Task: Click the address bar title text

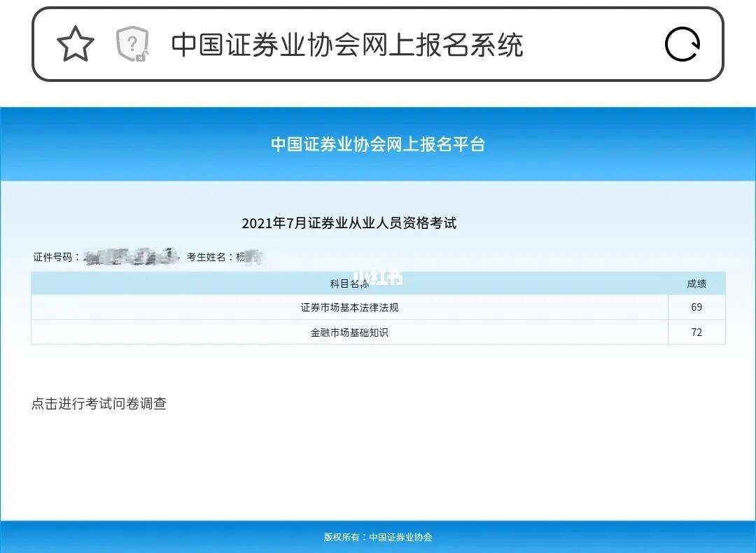Action: (347, 45)
